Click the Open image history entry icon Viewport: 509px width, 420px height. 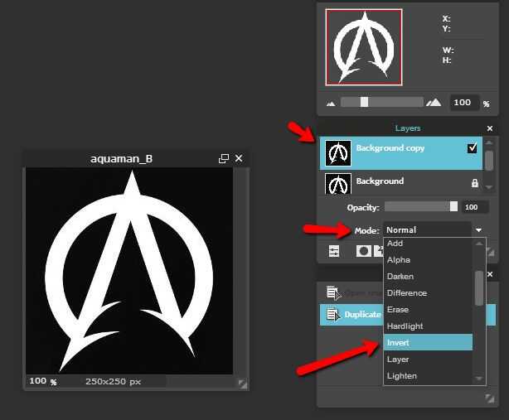click(334, 293)
